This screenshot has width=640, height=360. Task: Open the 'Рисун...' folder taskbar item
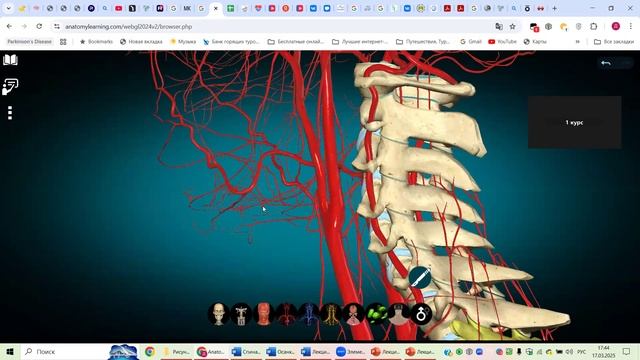tap(177, 351)
